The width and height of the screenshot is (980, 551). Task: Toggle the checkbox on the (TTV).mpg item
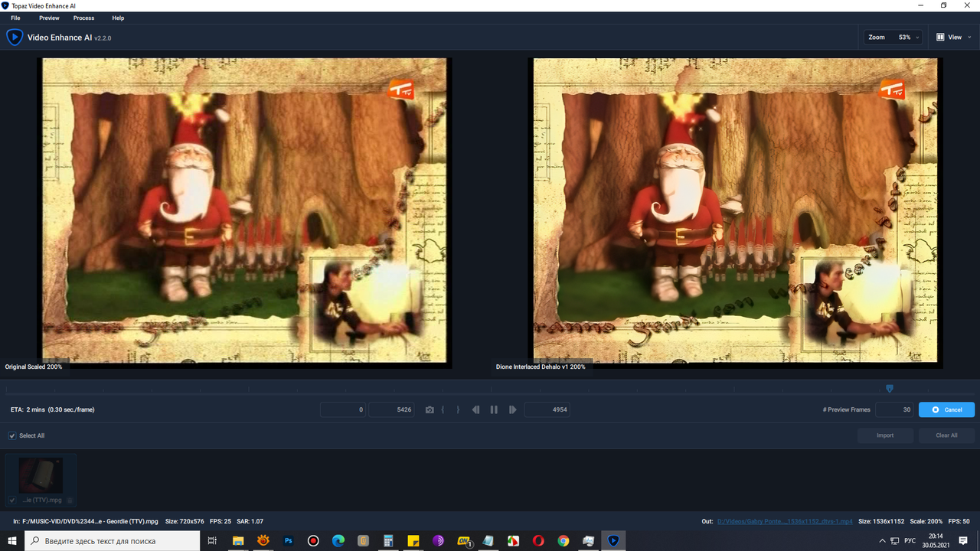(12, 500)
